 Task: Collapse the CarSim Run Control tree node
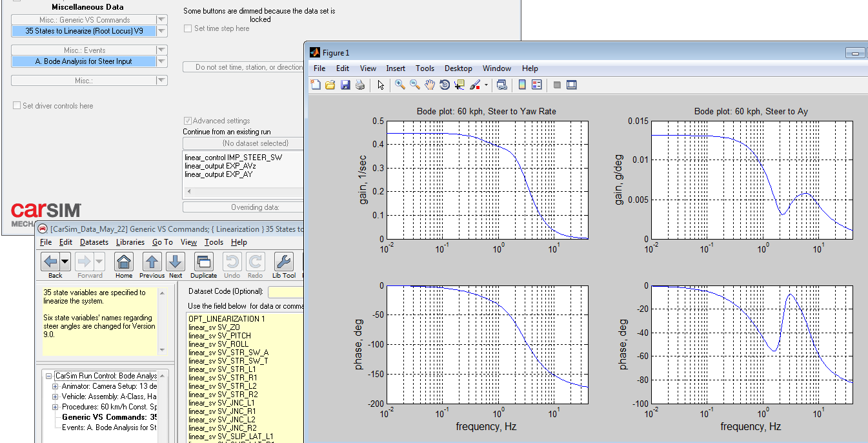tap(48, 375)
